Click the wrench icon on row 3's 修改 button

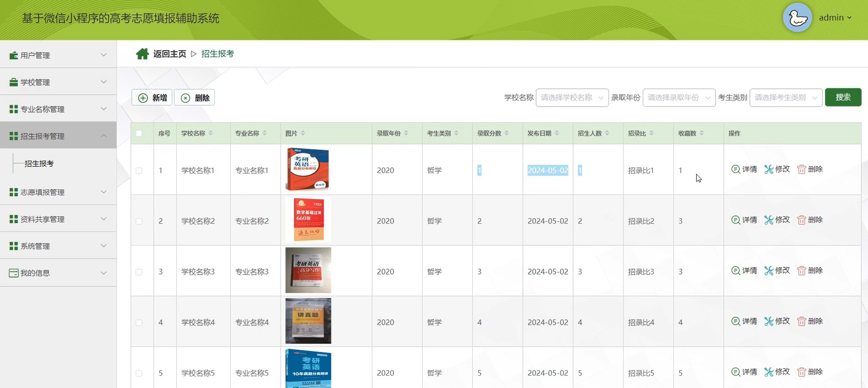[x=769, y=271]
